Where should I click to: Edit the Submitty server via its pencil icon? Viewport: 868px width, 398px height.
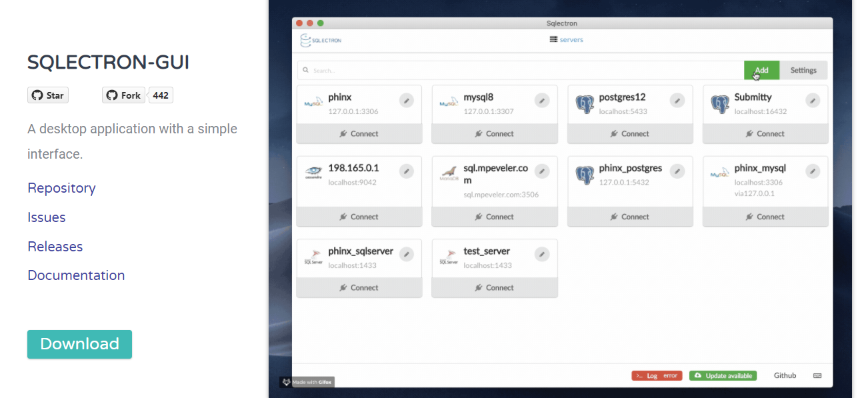tap(813, 100)
